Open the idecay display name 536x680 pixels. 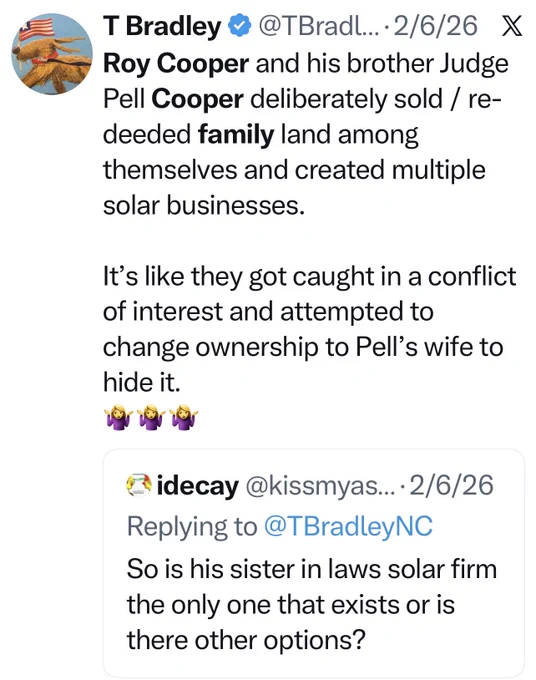[198, 486]
